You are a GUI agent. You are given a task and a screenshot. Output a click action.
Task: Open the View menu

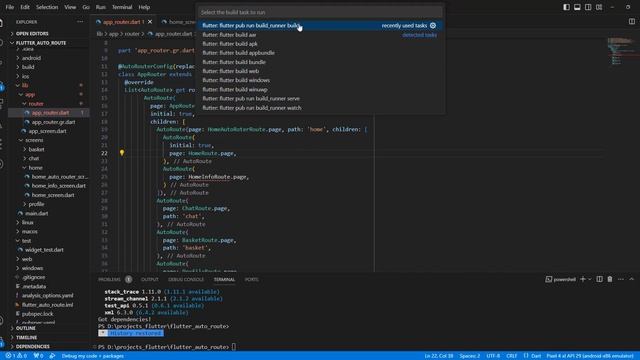click(70, 7)
